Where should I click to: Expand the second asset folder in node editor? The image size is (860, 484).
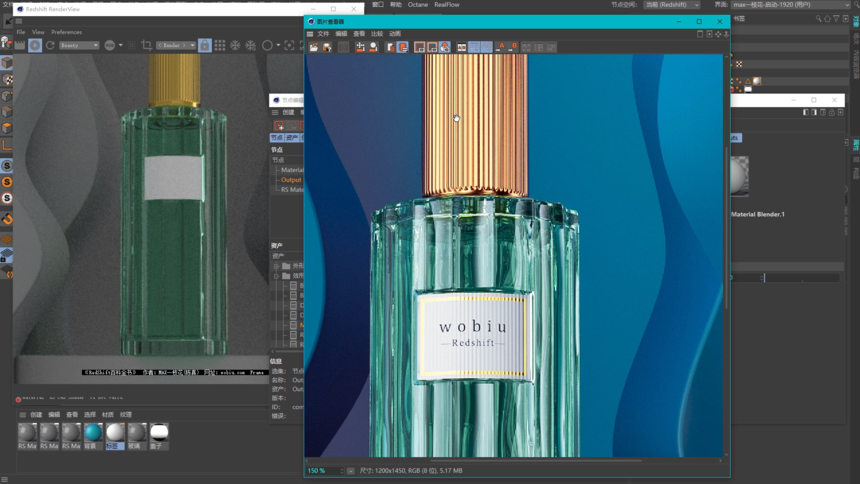pyautogui.click(x=276, y=275)
